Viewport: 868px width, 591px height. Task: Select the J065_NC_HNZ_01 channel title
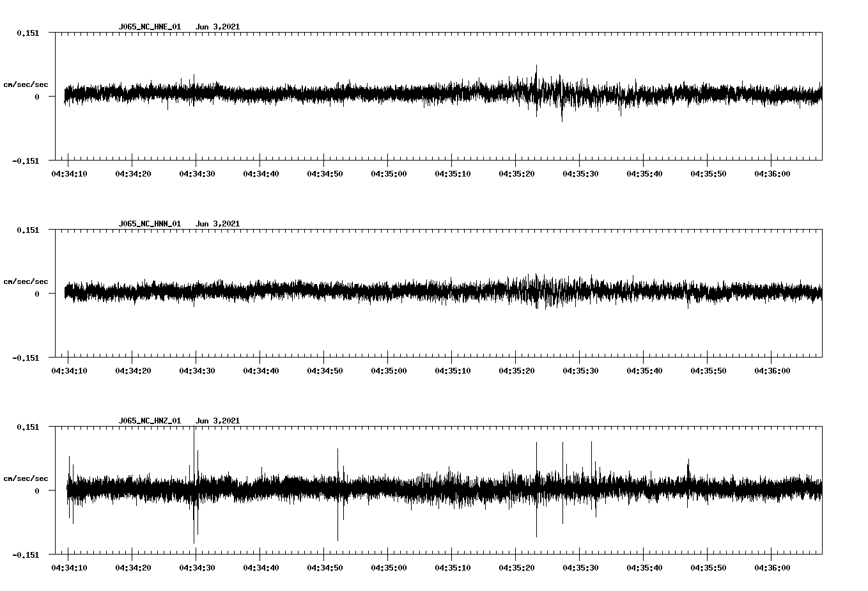(x=150, y=421)
